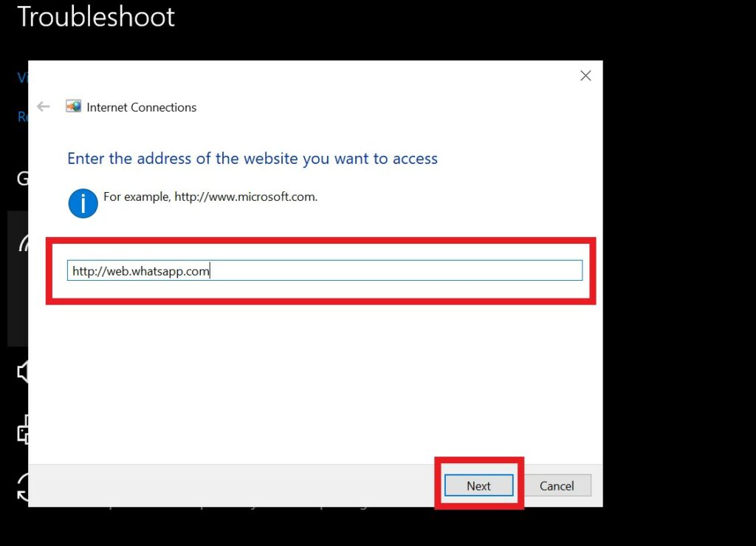Click the Troubleshoot page heading
This screenshot has width=756, height=546.
point(96,16)
